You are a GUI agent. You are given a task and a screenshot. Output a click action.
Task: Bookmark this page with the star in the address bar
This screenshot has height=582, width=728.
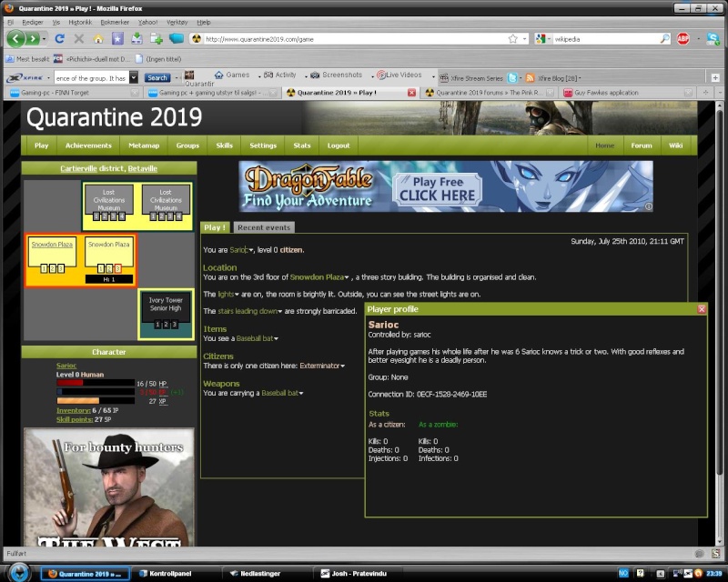point(512,39)
